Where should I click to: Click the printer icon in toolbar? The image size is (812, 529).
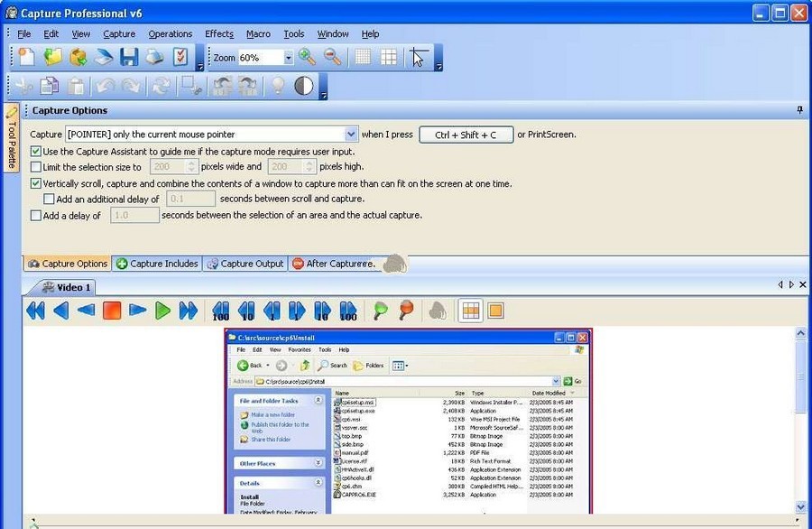pyautogui.click(x=154, y=57)
